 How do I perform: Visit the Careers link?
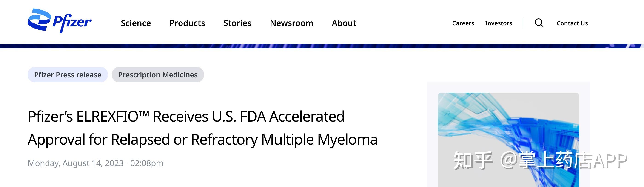coord(463,23)
